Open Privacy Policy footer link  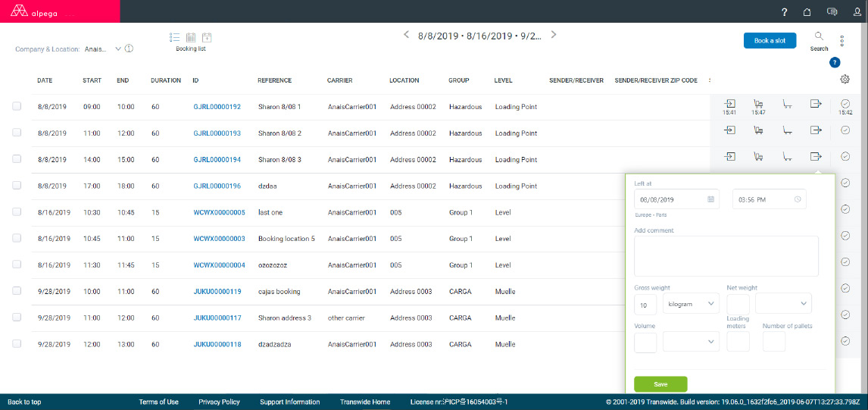[219, 402]
